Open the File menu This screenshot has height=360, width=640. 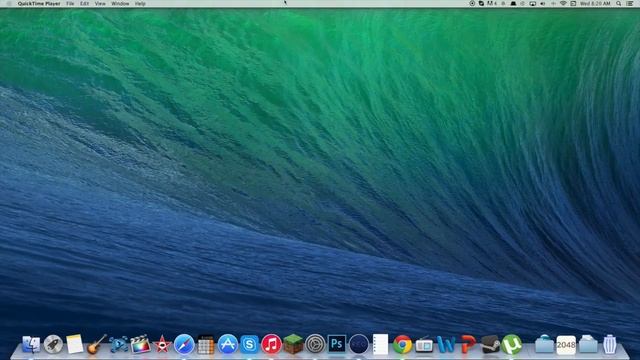click(70, 4)
